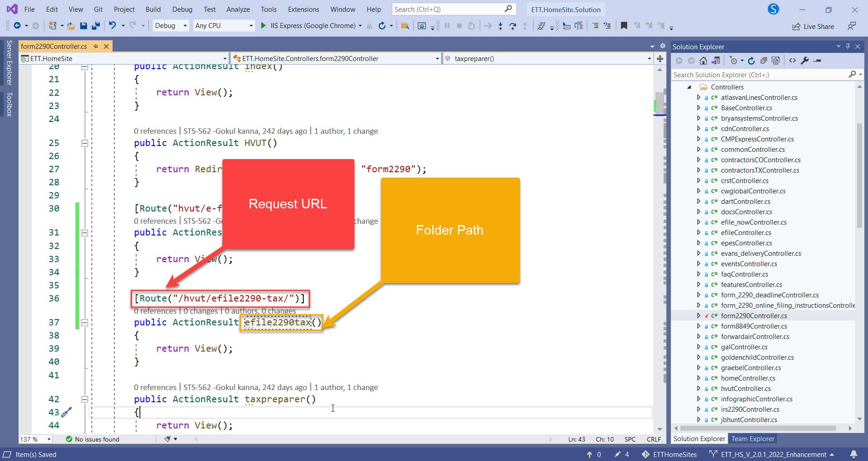Click the Home icon in Solution Explorer
The width and height of the screenshot is (868, 461).
[x=703, y=61]
